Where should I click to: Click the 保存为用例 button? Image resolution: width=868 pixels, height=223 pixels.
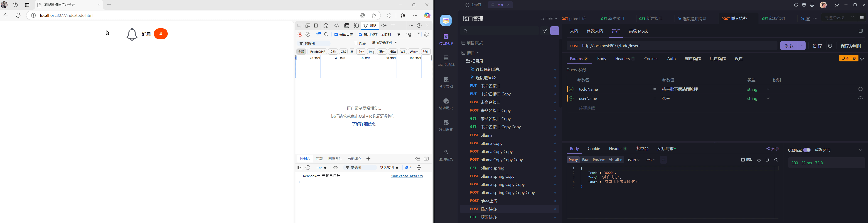coord(851,46)
